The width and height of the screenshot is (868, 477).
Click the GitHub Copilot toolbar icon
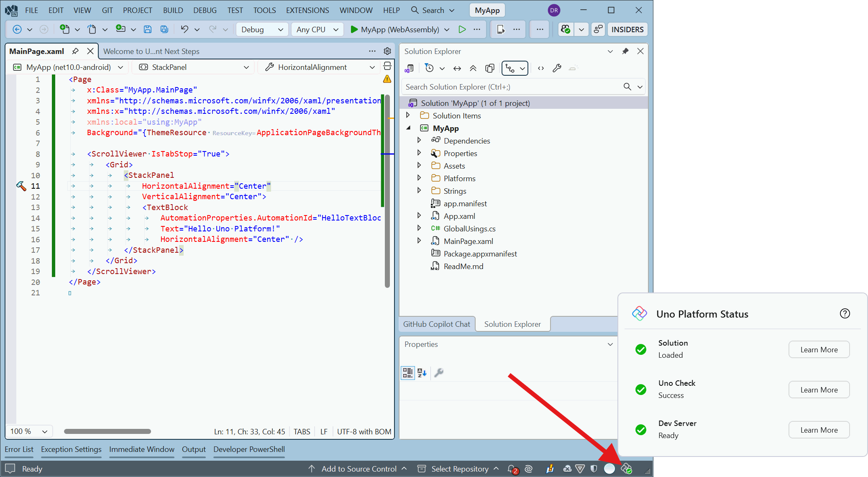[566, 29]
